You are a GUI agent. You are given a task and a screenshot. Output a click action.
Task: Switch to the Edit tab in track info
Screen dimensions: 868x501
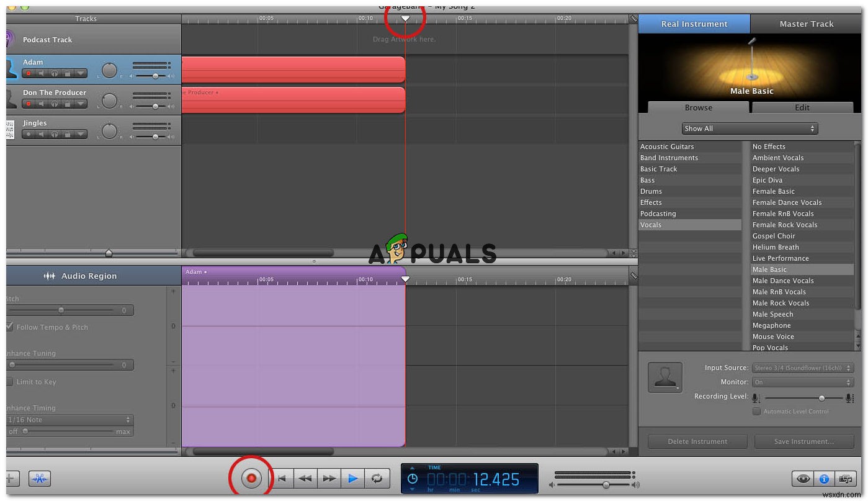click(x=802, y=107)
